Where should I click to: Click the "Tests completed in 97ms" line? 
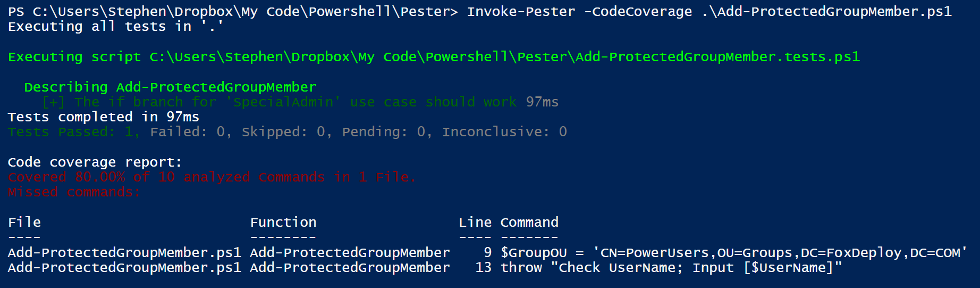pyautogui.click(x=104, y=117)
